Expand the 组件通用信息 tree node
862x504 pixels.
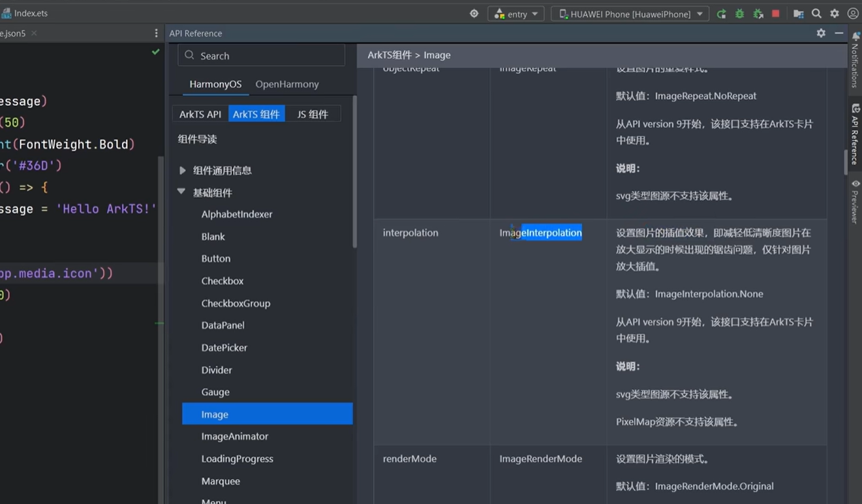pos(183,170)
